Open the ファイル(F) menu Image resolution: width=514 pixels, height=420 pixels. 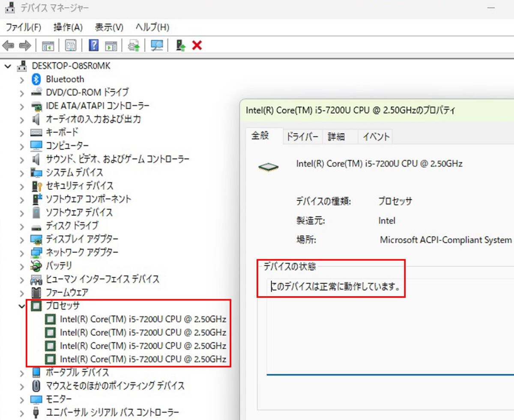[x=24, y=27]
